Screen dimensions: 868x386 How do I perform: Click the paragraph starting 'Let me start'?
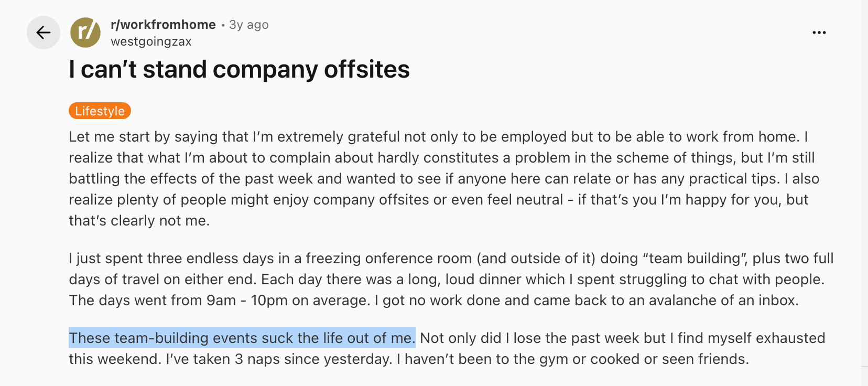click(x=444, y=178)
